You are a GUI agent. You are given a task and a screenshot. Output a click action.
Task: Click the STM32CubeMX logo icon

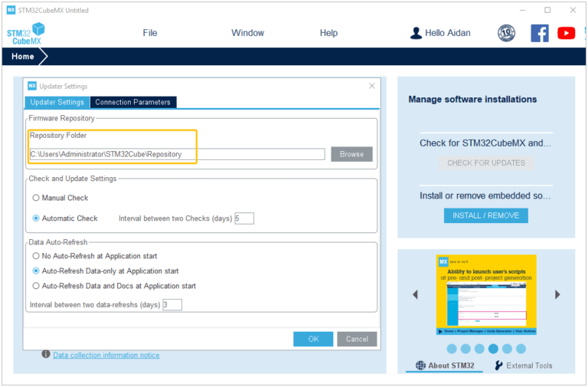26,34
